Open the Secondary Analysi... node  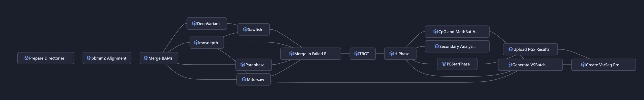tap(457, 46)
